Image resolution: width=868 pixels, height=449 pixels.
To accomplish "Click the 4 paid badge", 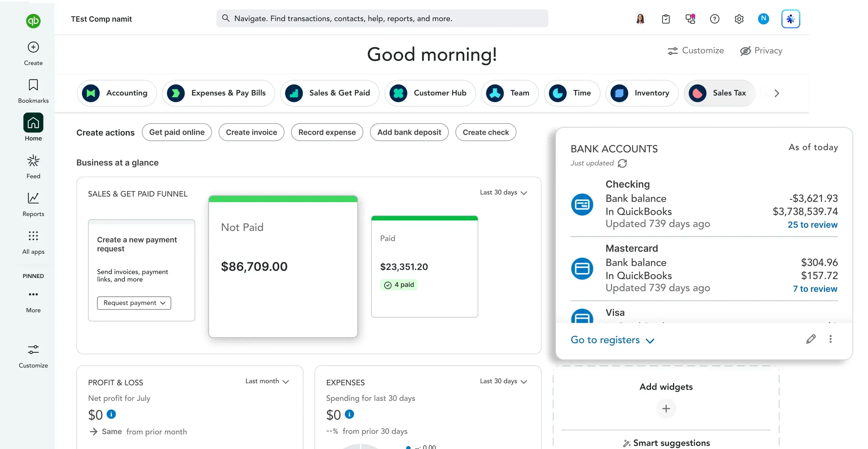I will [399, 285].
